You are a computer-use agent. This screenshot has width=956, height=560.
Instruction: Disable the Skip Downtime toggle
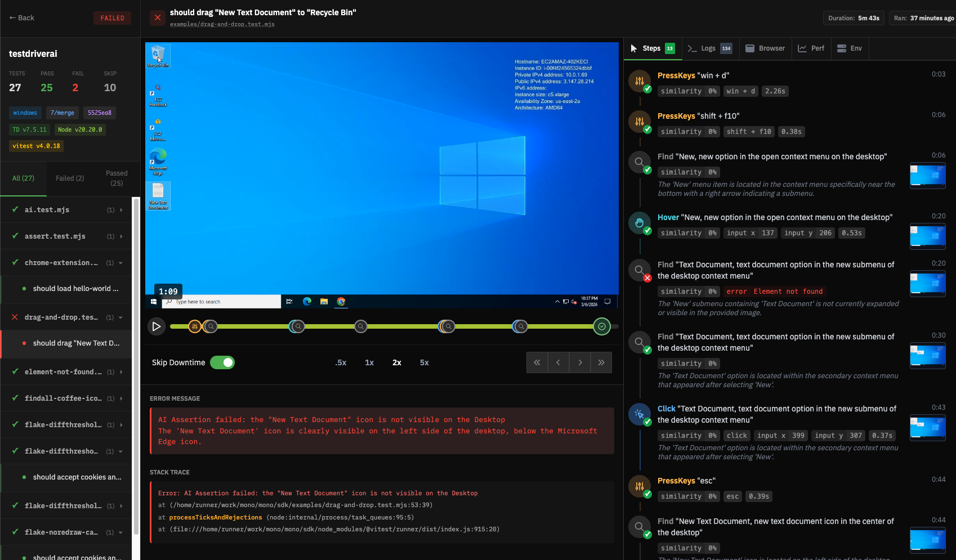[x=222, y=362]
